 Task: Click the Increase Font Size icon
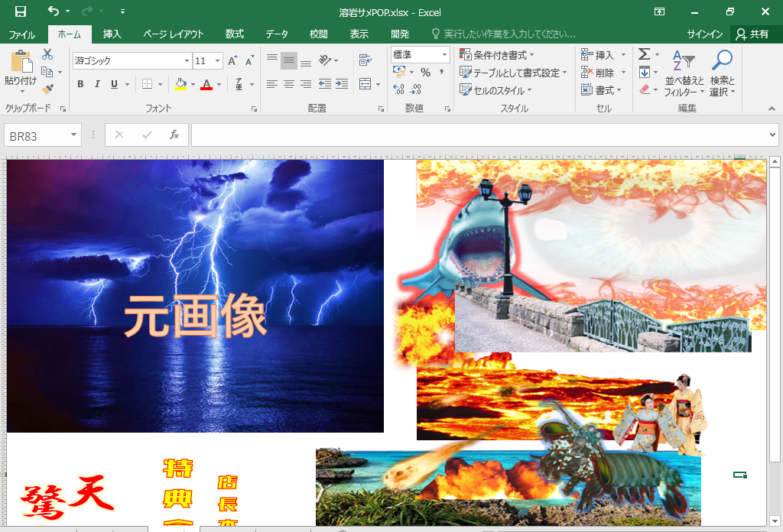coord(233,60)
